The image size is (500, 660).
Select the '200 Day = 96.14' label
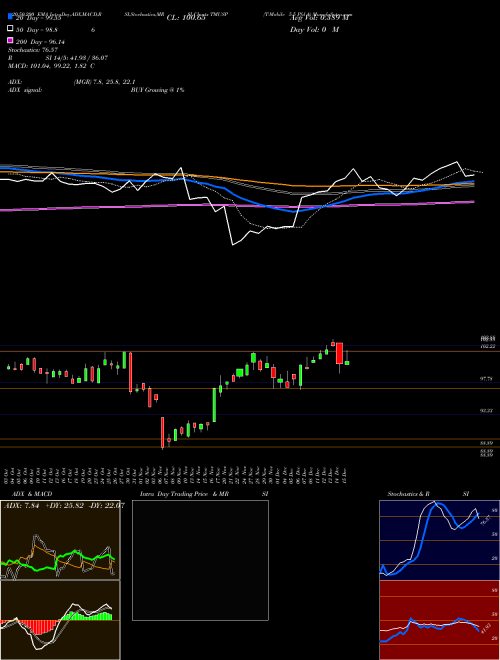pyautogui.click(x=40, y=42)
